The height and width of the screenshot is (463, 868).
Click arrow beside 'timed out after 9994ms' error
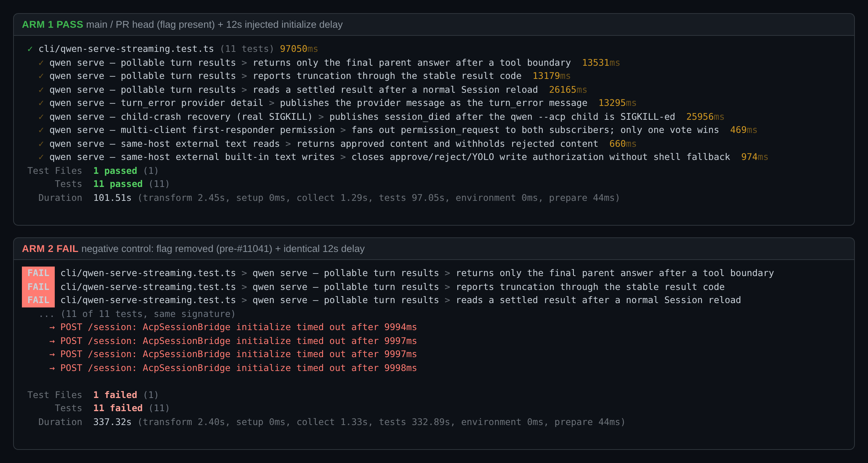[52, 327]
